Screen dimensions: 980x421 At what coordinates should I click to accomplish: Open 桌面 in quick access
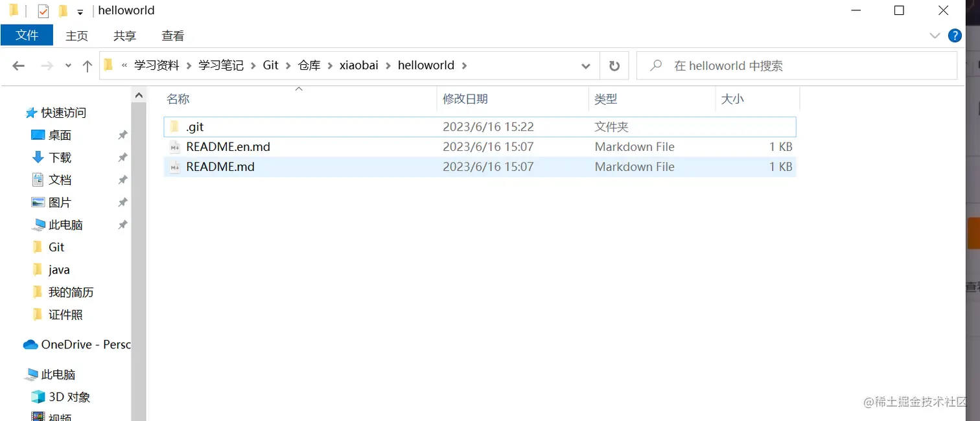60,135
